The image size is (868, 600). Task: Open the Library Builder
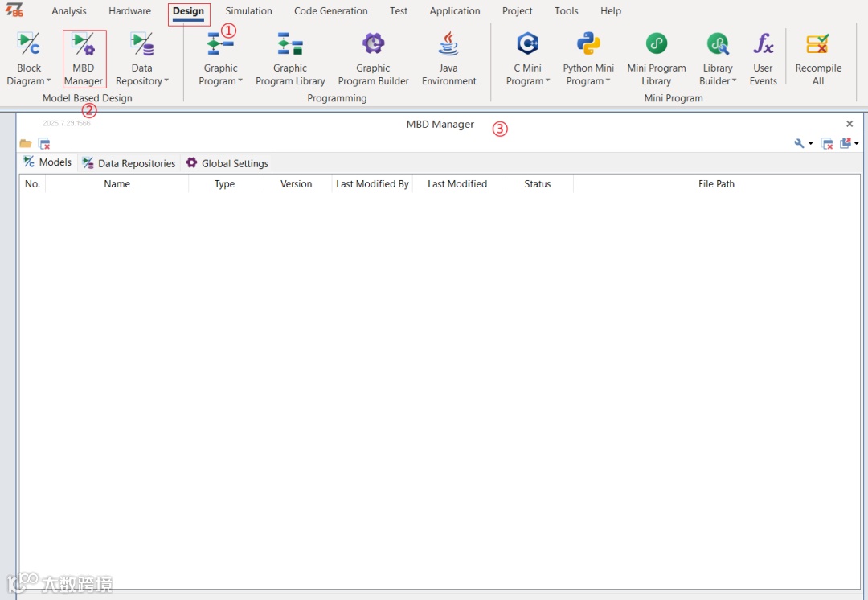(718, 59)
